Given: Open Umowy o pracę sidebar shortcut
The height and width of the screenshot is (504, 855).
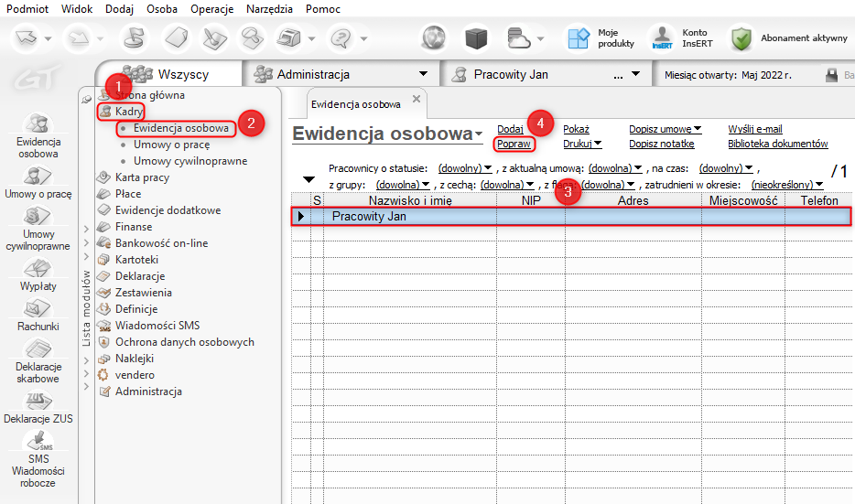Looking at the screenshot, I should [38, 183].
